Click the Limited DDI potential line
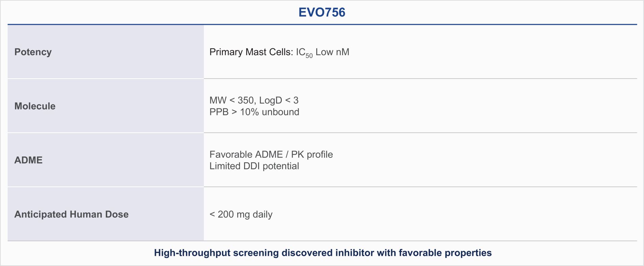Screen dimensions: 644x266 (254, 166)
